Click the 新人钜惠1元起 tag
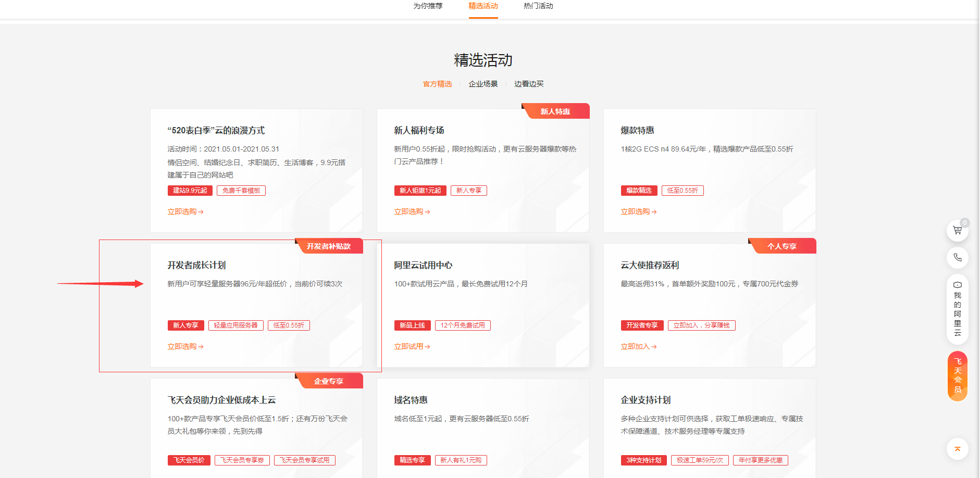Viewport: 980px width, 478px height. [420, 191]
